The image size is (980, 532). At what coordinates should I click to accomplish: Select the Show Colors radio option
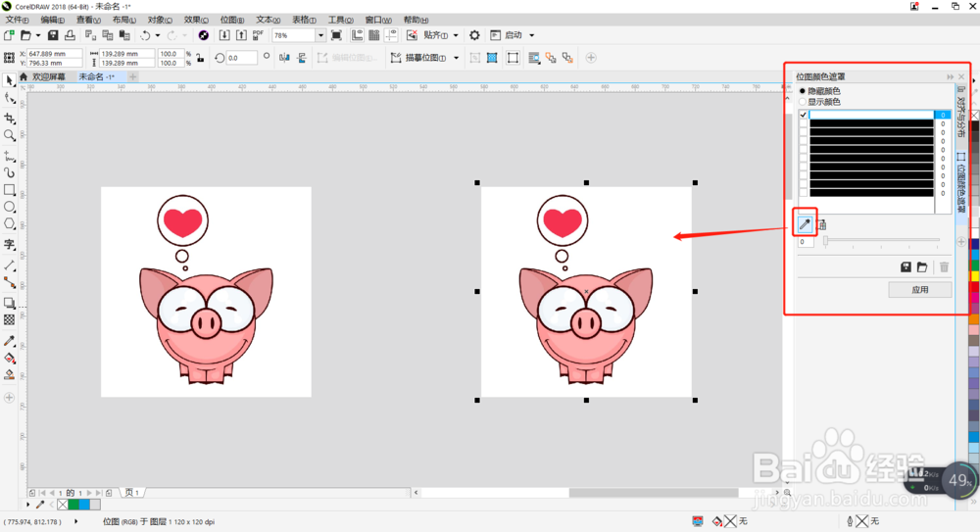(x=803, y=102)
